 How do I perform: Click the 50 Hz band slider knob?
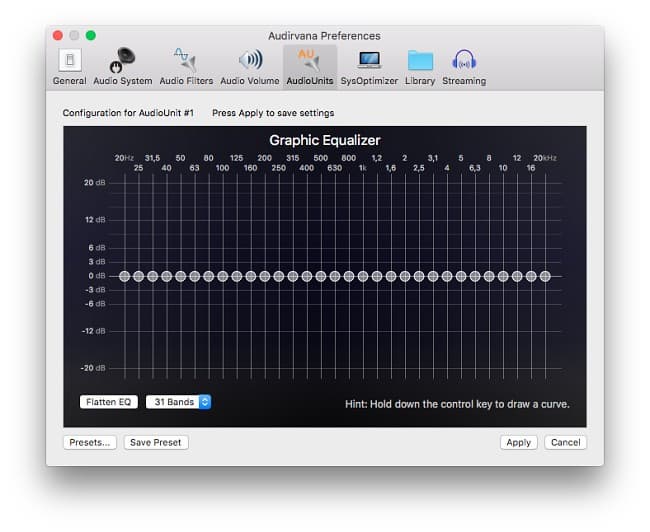(x=180, y=276)
